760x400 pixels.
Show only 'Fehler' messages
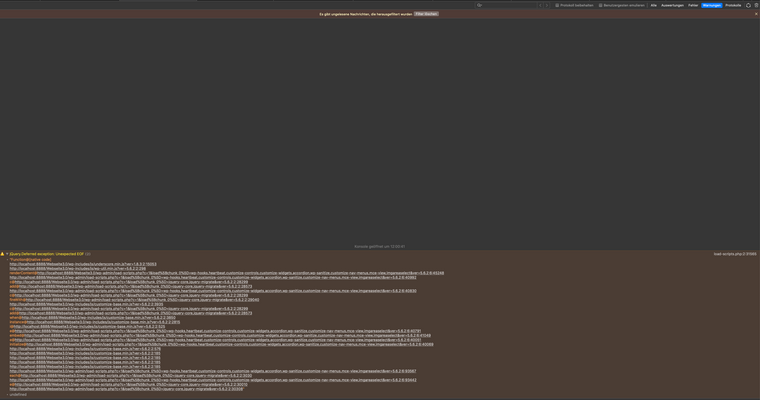tap(693, 5)
